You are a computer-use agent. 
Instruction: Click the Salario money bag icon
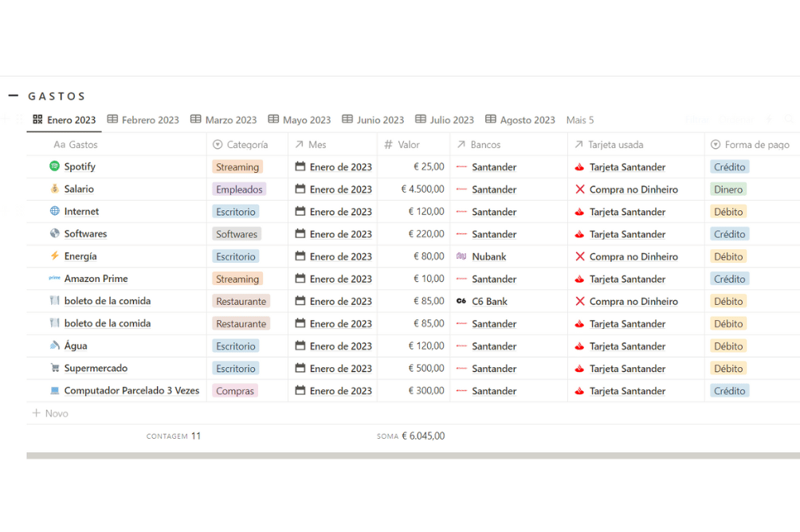pos(54,189)
